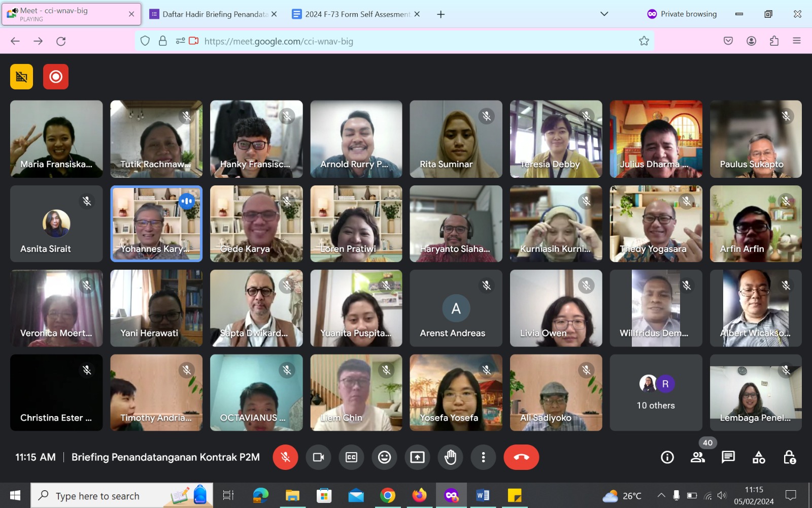Select Yohannes Kary video tile

[156, 224]
